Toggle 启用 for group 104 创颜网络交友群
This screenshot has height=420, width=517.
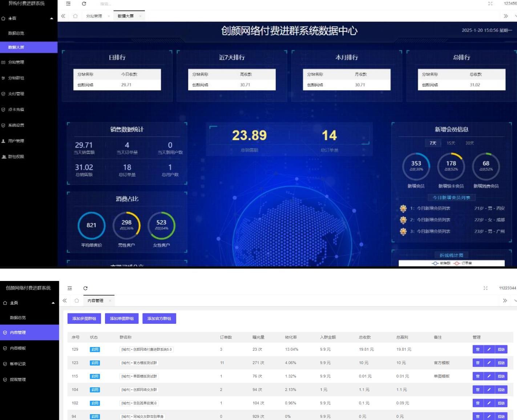click(95, 389)
